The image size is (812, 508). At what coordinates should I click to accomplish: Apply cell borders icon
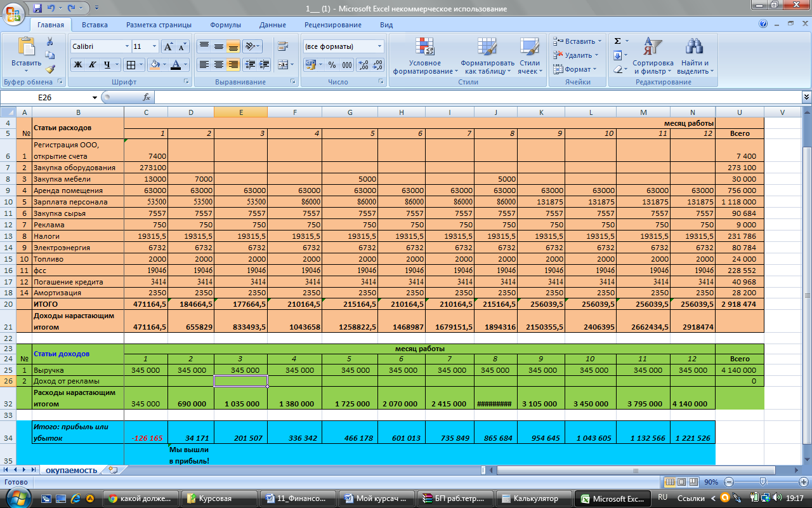[x=130, y=65]
